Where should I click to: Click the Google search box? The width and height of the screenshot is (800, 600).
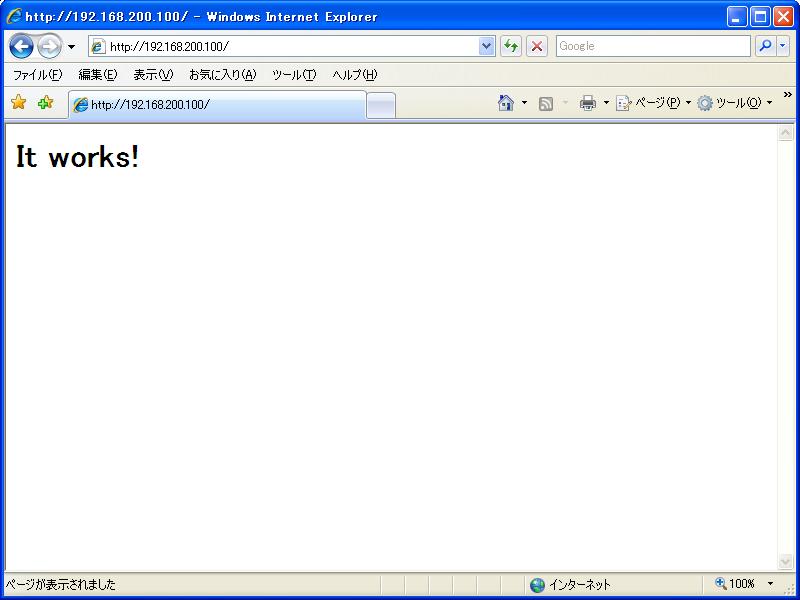(x=653, y=46)
